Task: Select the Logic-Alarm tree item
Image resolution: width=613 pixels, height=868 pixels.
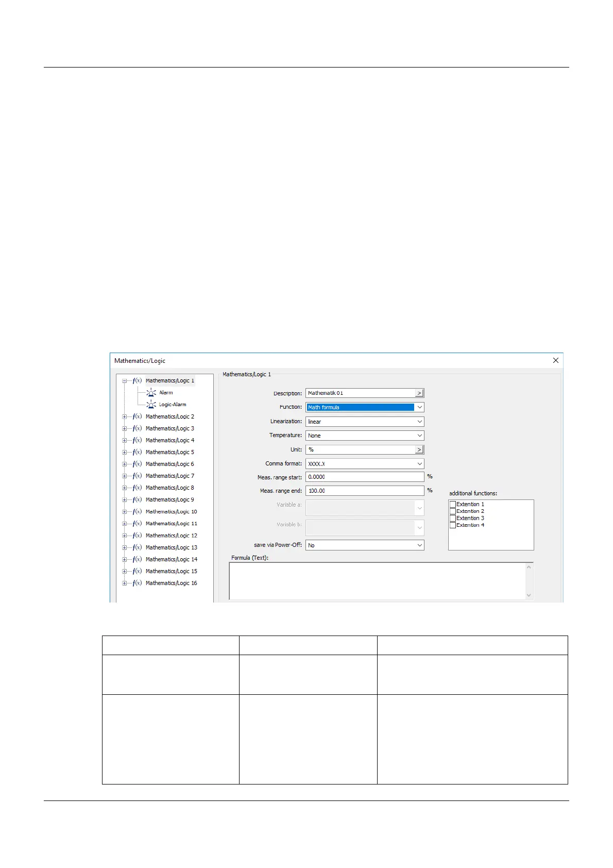Action: (x=173, y=405)
